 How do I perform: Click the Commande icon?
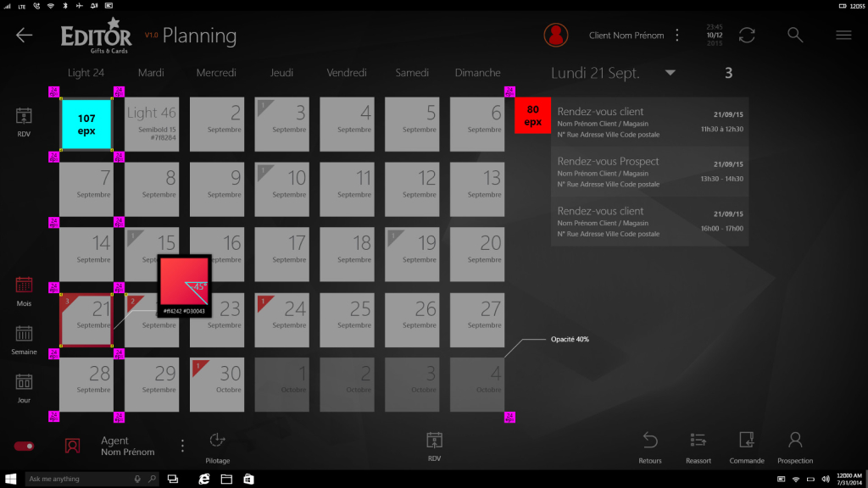click(x=747, y=440)
